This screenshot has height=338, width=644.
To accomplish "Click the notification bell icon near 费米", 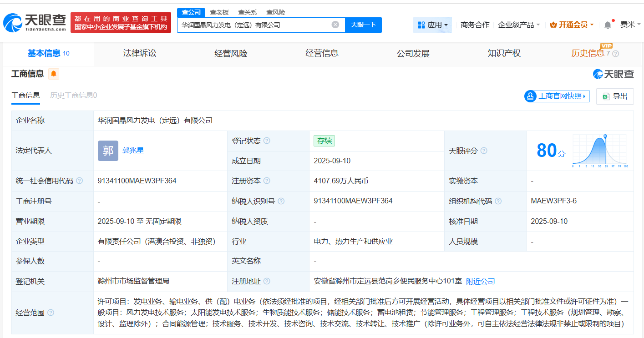I will [x=607, y=25].
